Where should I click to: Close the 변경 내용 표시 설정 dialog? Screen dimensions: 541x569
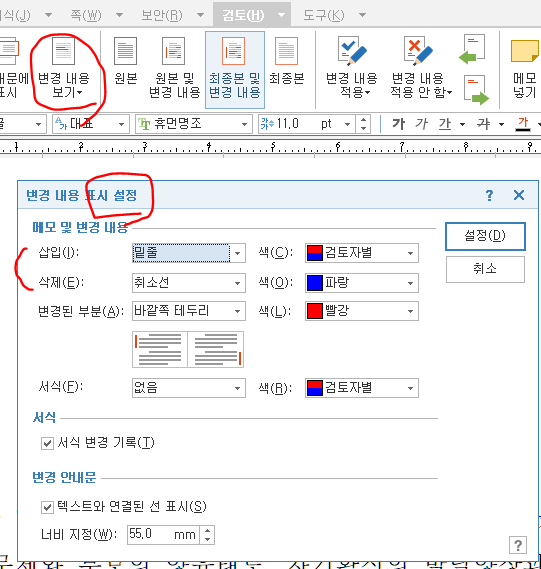519,195
